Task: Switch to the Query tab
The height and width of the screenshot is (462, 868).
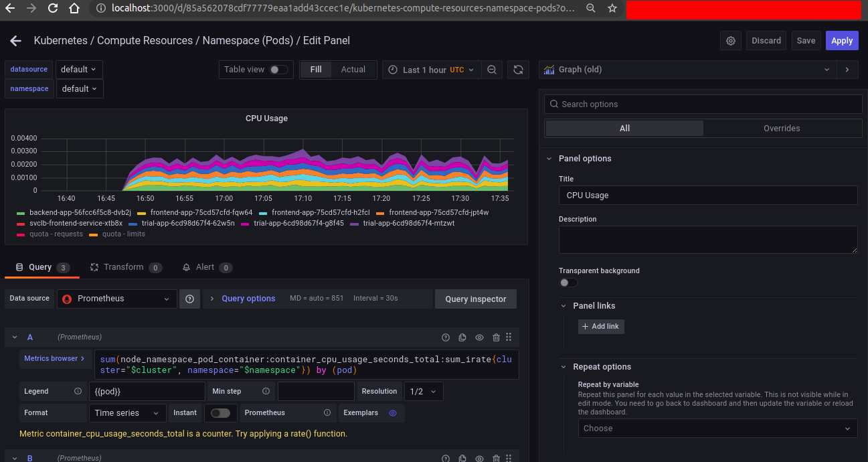Action: point(42,267)
